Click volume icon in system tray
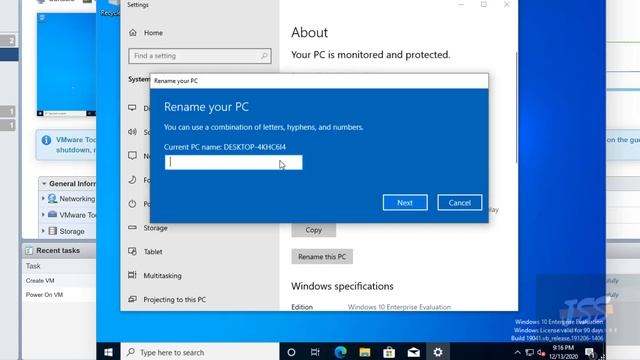Viewport: 640px width, 360px height. click(541, 353)
